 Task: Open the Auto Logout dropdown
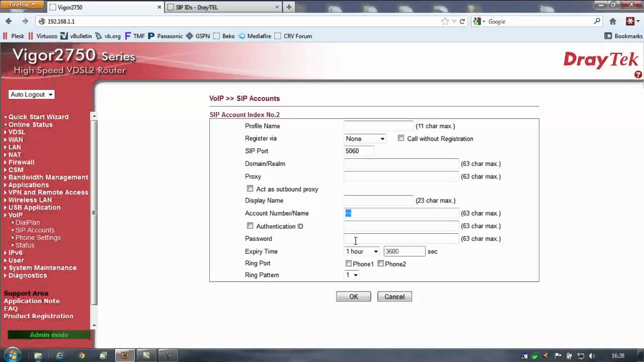[x=31, y=95]
